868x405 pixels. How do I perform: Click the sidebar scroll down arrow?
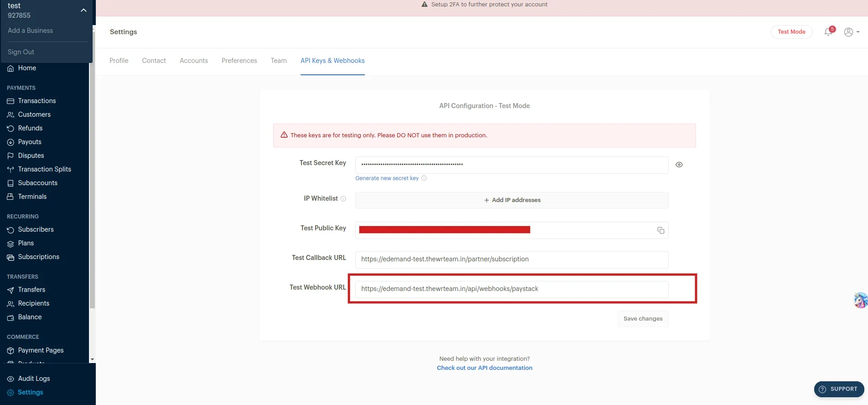pos(92,359)
